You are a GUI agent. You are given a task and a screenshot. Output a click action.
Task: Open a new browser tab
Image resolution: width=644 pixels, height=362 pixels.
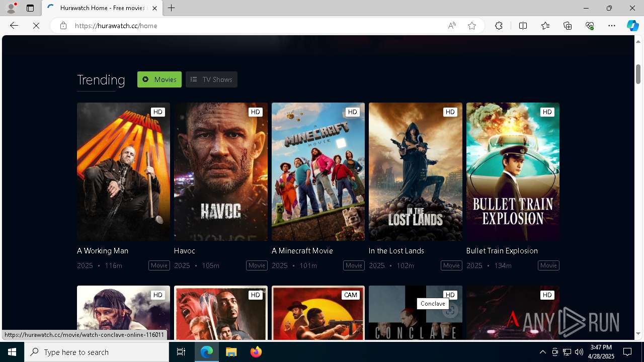point(172,8)
